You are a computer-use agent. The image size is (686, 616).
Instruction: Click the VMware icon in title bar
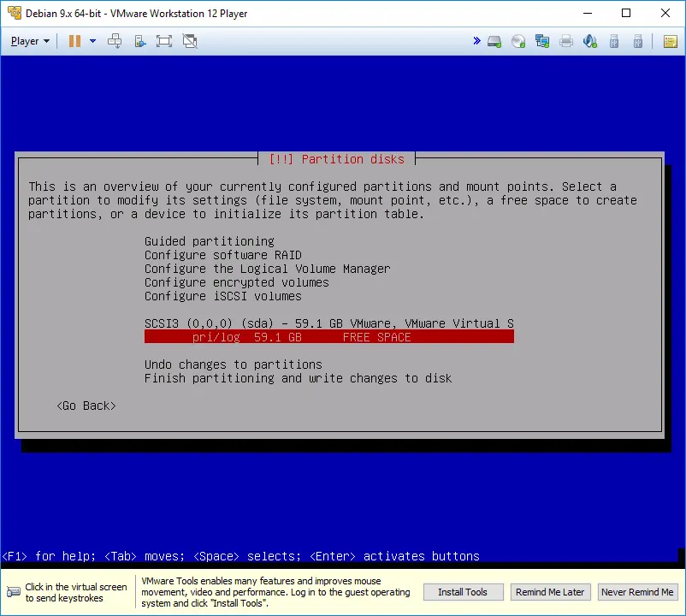(x=14, y=13)
